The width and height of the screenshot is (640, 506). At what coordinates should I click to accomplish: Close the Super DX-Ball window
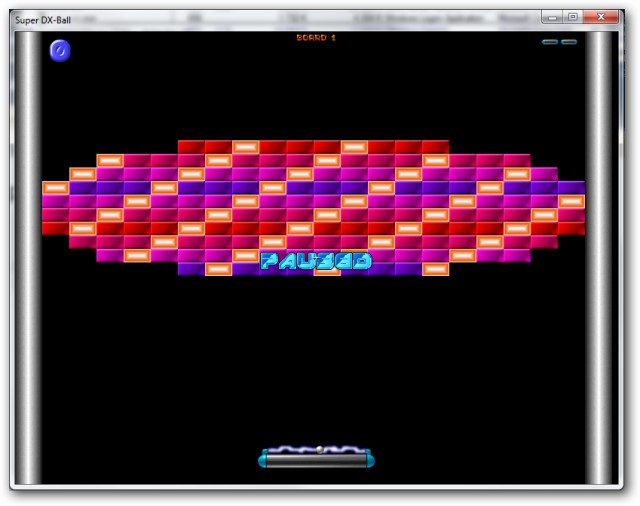(x=601, y=17)
